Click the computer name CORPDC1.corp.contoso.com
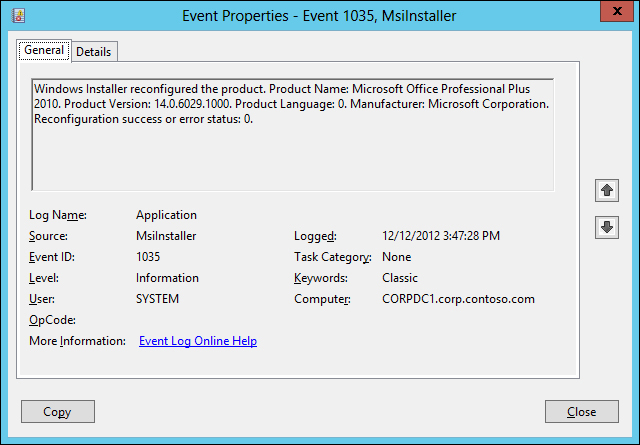This screenshot has height=445, width=640. click(458, 299)
